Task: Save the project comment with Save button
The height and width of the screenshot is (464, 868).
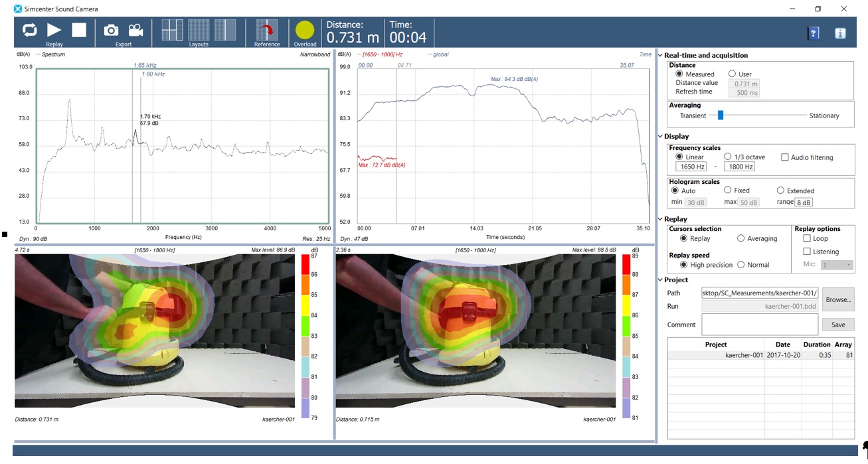Action: click(837, 324)
